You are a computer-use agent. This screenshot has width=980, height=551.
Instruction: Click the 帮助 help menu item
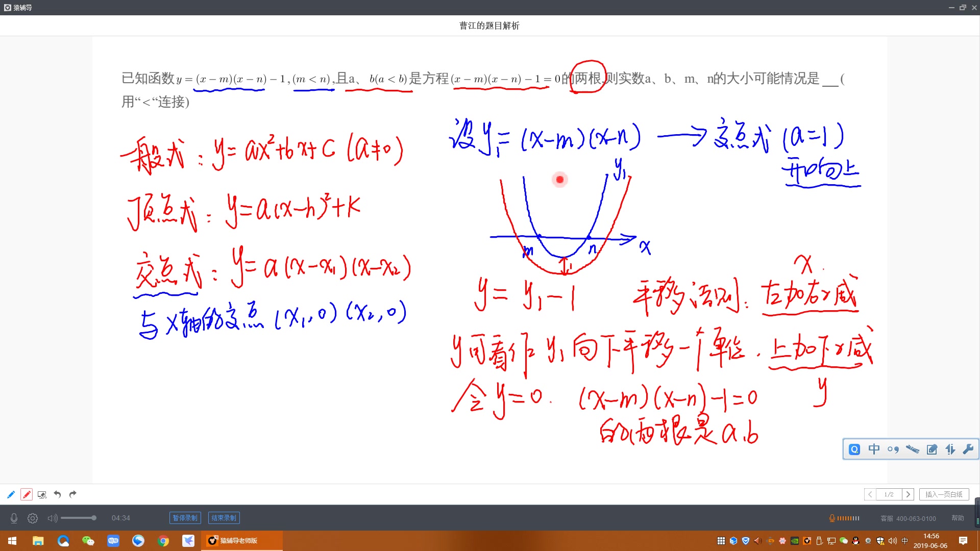coord(958,518)
